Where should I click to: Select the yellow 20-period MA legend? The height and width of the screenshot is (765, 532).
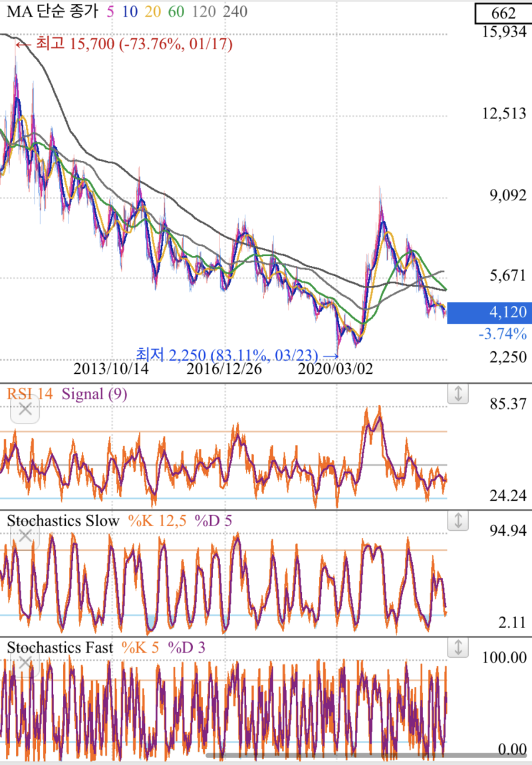[x=153, y=11]
